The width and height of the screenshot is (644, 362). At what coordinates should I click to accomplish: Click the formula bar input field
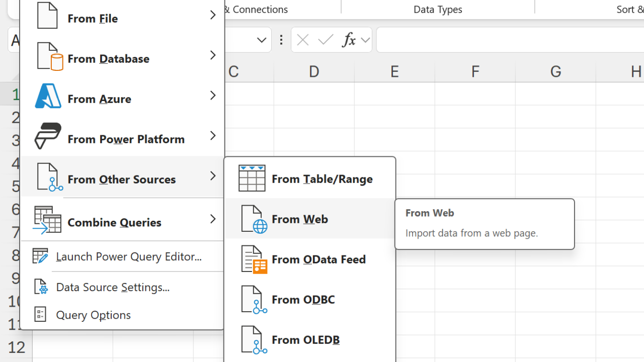tap(508, 40)
